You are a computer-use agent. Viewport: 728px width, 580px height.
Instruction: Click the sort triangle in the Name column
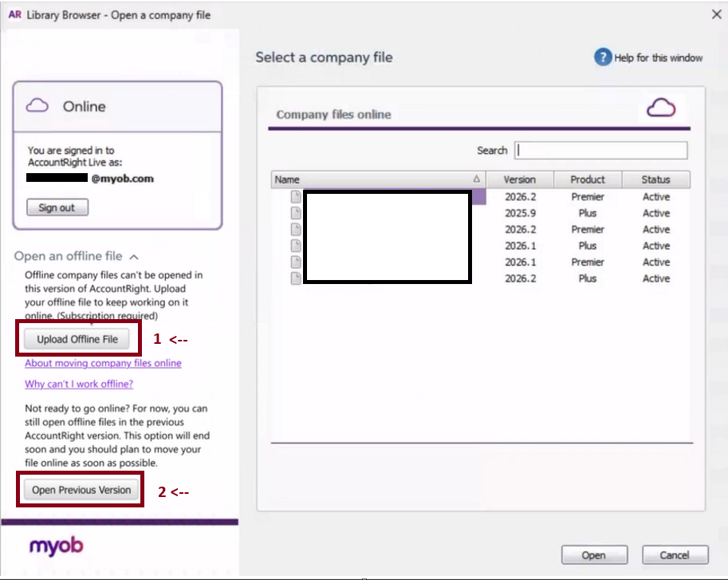click(x=476, y=179)
